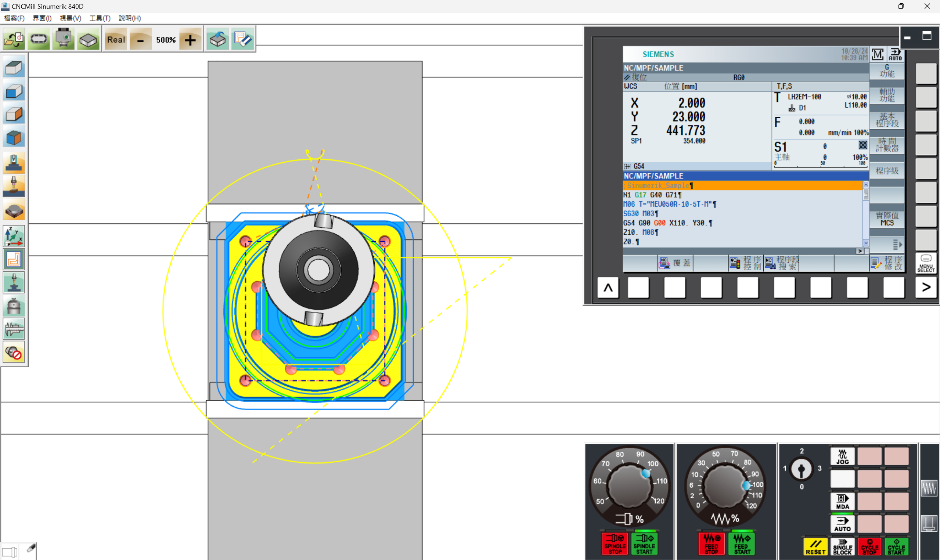This screenshot has height=560, width=940.
Task: Switch to MDA mode
Action: tap(842, 502)
